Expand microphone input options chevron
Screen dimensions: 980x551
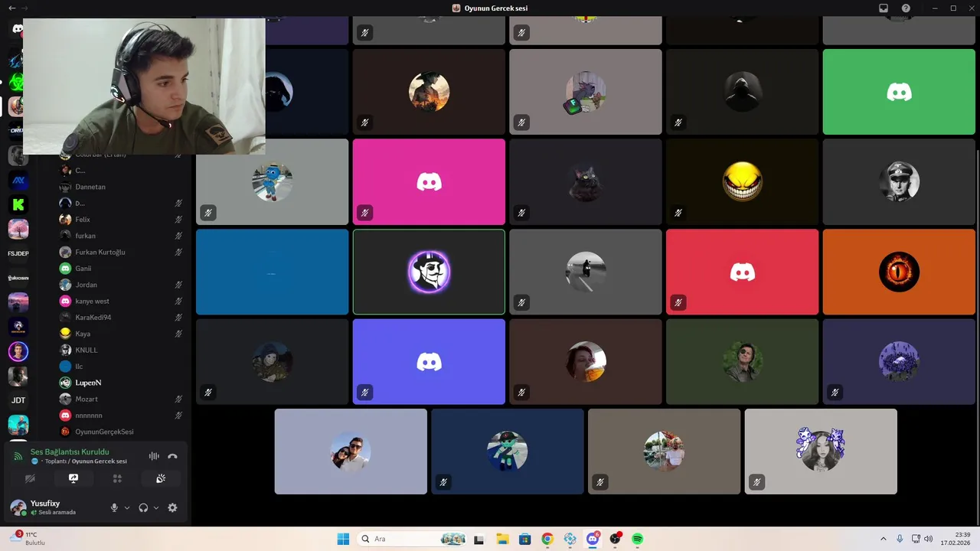(127, 507)
